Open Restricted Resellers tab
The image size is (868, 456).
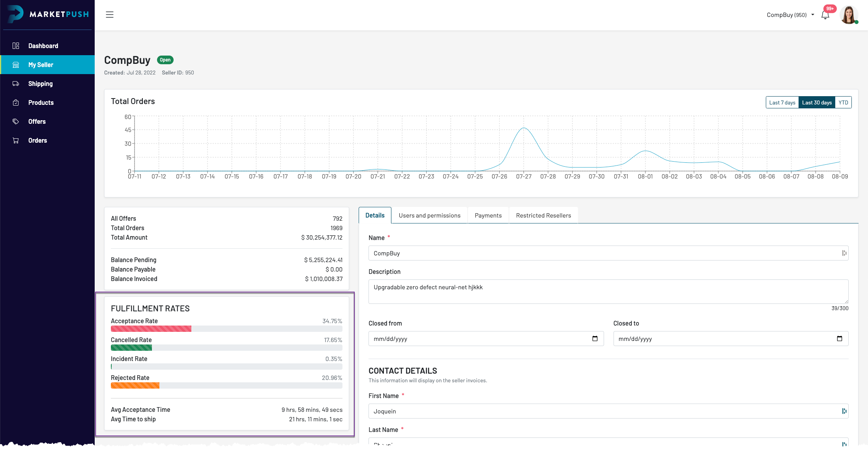pos(543,216)
